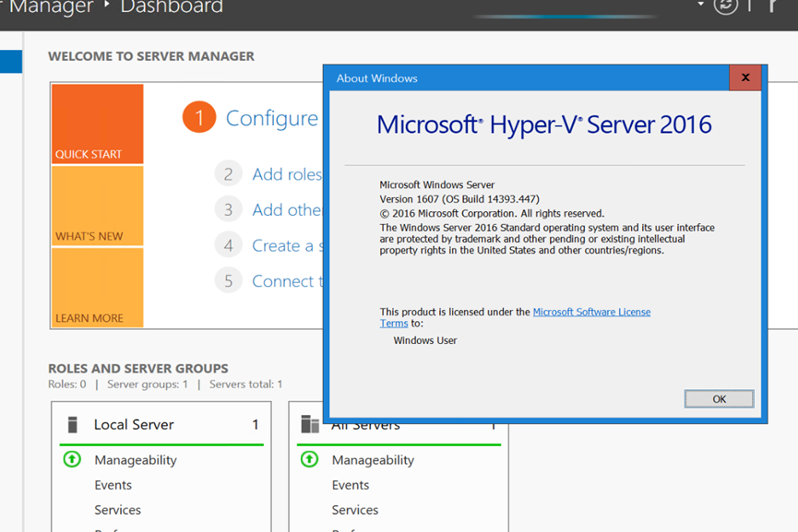Screen dimensions: 798x532
Task: Select the QUICK START tile
Action: coord(97,124)
